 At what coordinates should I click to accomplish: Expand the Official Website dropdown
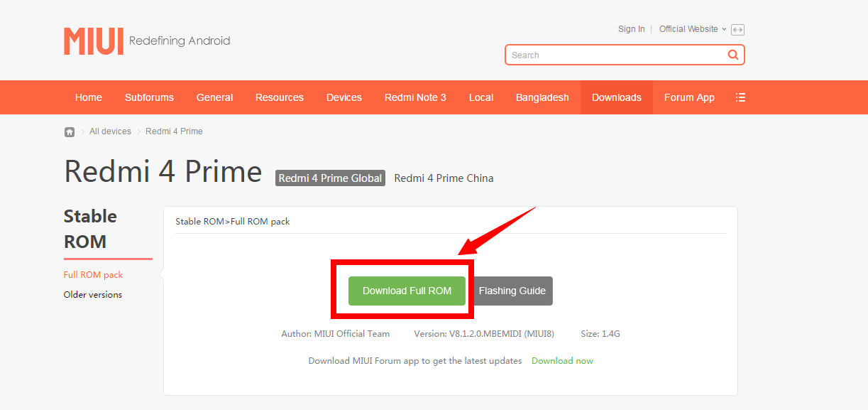click(693, 29)
